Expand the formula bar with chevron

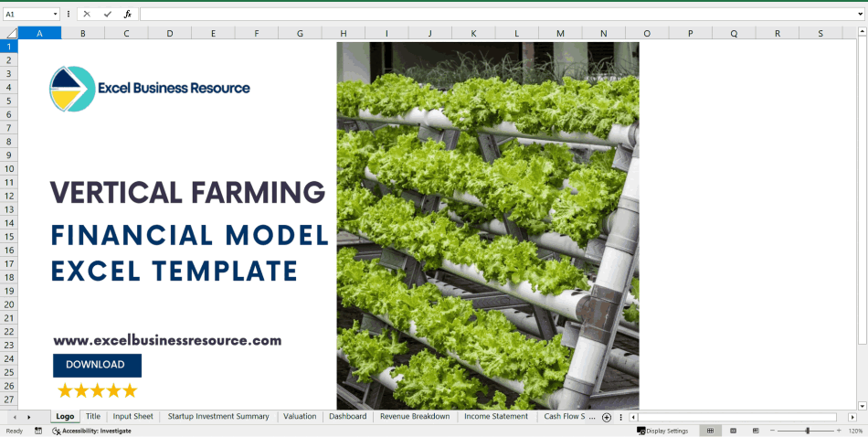click(x=861, y=14)
